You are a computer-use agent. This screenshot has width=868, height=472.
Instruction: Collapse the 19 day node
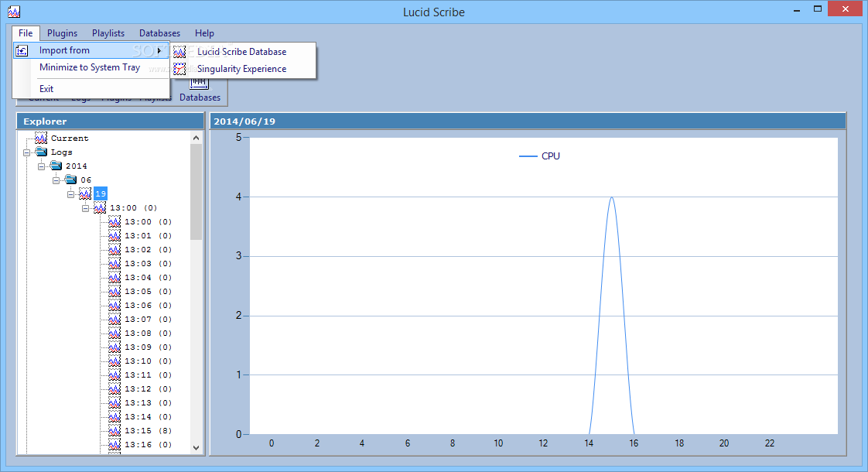[71, 194]
